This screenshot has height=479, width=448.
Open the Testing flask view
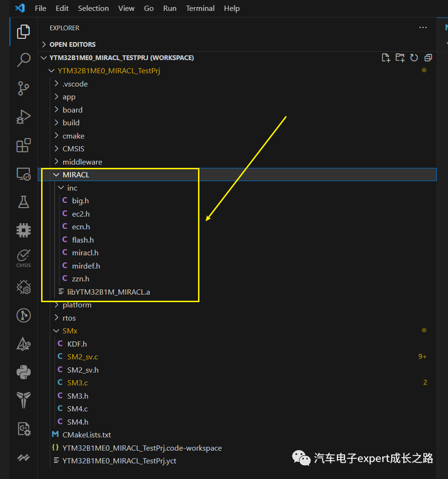tap(24, 202)
